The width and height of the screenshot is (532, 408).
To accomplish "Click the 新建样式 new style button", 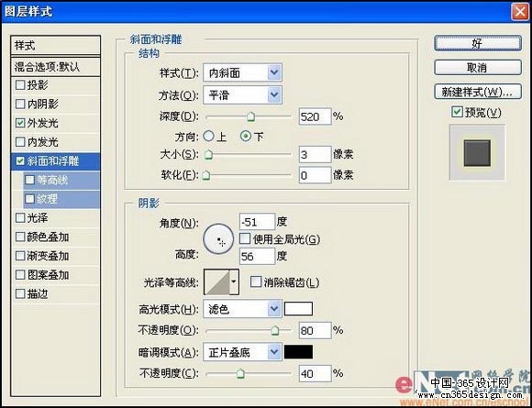I will 478,92.
